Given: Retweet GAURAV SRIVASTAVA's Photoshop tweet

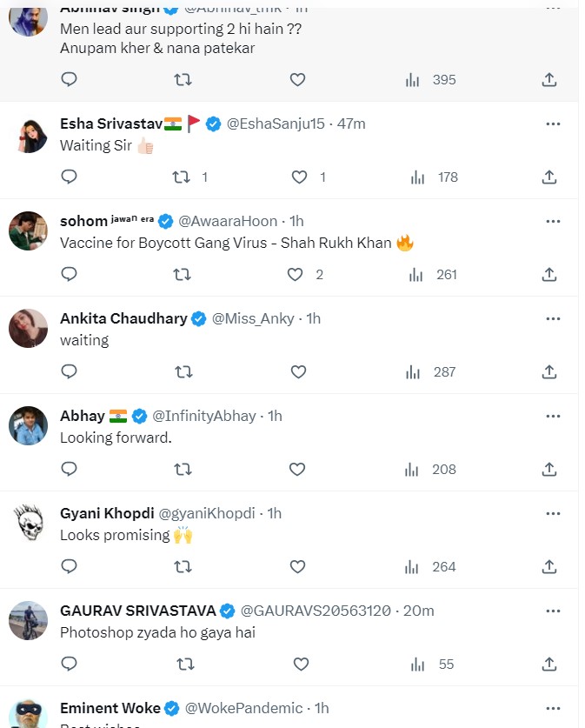Looking at the screenshot, I should (x=184, y=664).
